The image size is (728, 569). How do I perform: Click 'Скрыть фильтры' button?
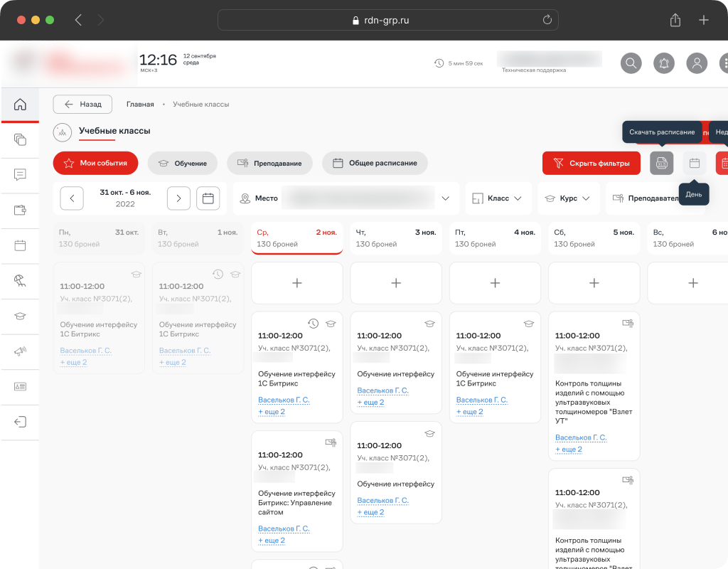coord(591,163)
